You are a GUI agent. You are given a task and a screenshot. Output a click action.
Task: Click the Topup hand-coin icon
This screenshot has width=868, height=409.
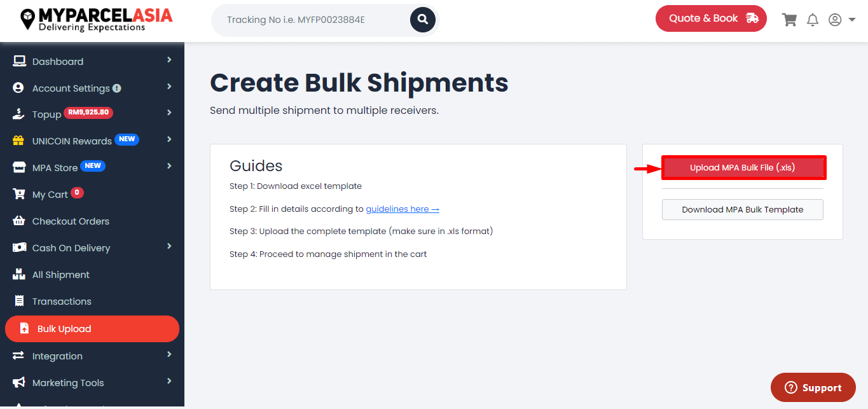click(x=19, y=114)
